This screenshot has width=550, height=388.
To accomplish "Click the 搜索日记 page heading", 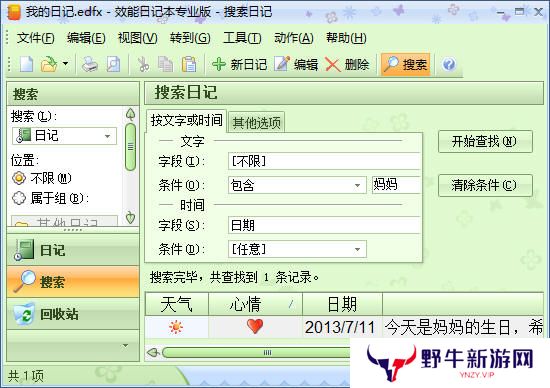I will [186, 93].
